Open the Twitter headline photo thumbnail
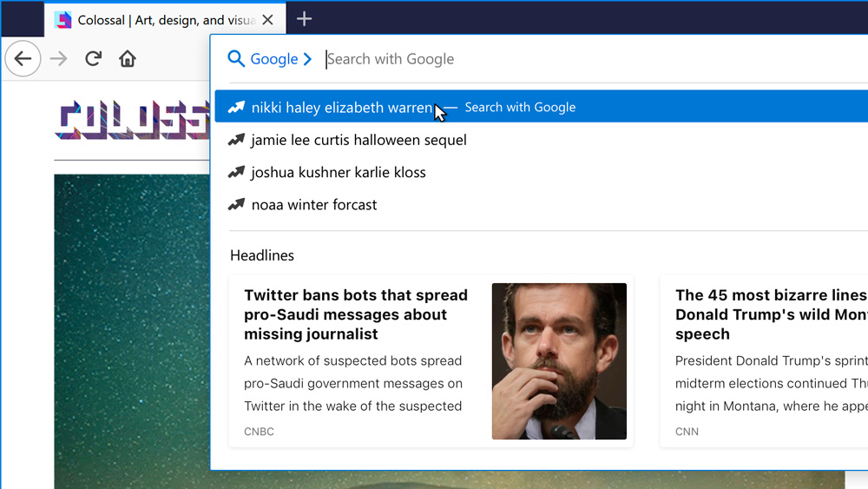Image resolution: width=868 pixels, height=489 pixels. (x=559, y=361)
